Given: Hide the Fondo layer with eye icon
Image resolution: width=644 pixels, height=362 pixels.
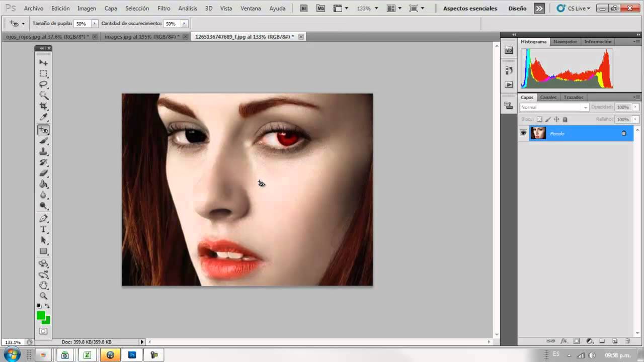Looking at the screenshot, I should coord(523,133).
